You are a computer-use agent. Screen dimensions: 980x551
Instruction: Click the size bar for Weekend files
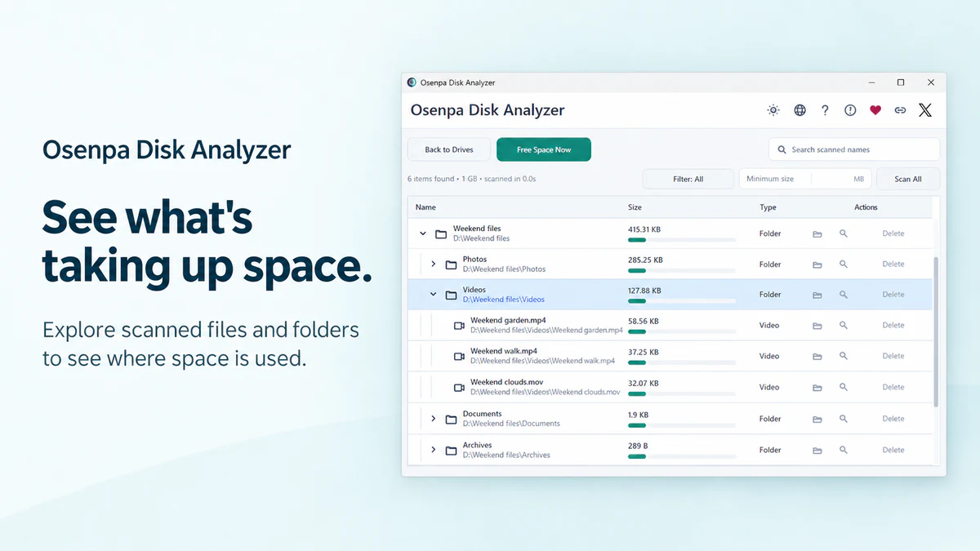click(x=682, y=240)
